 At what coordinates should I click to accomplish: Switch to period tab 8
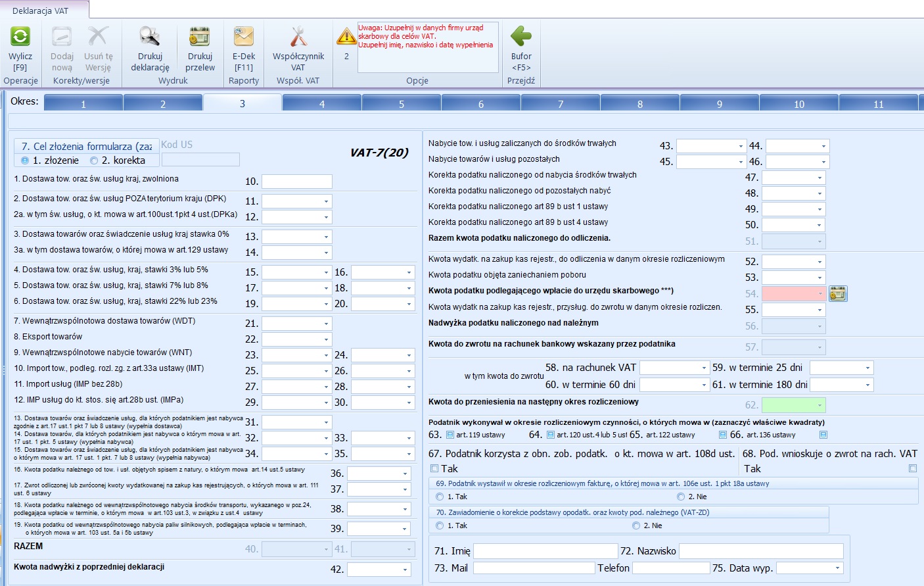click(x=640, y=103)
